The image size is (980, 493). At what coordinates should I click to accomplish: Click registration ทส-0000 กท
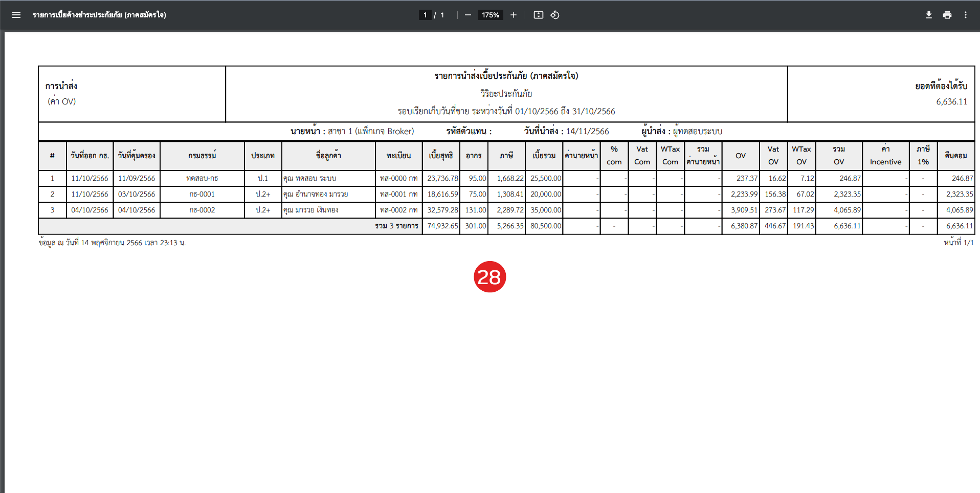point(398,178)
